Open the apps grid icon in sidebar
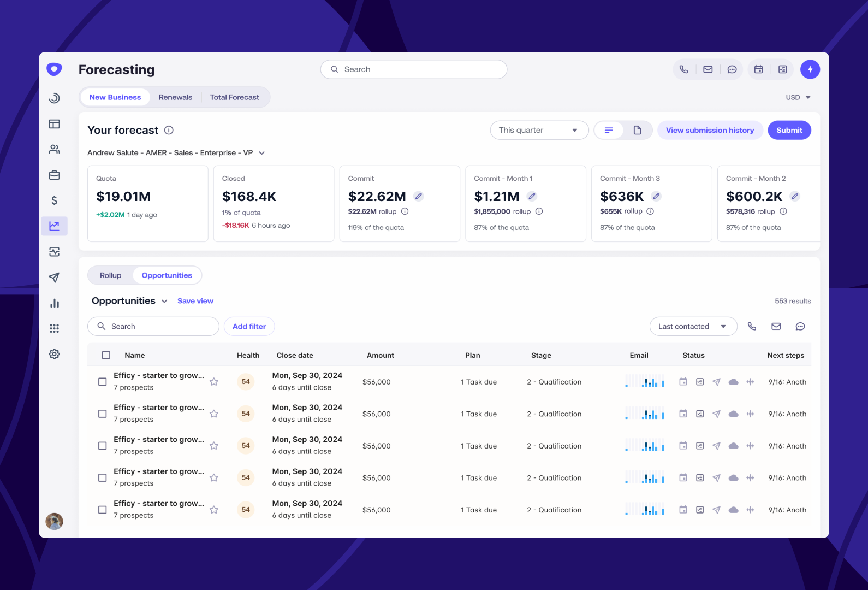This screenshot has width=868, height=590. coord(54,328)
